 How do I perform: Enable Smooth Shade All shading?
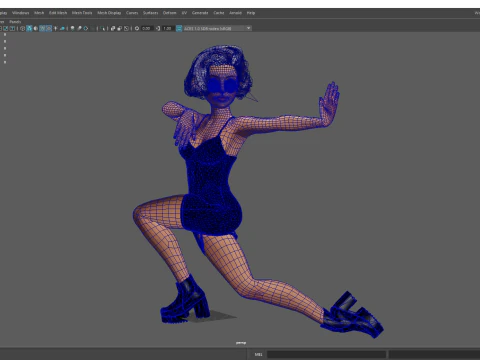[29, 28]
